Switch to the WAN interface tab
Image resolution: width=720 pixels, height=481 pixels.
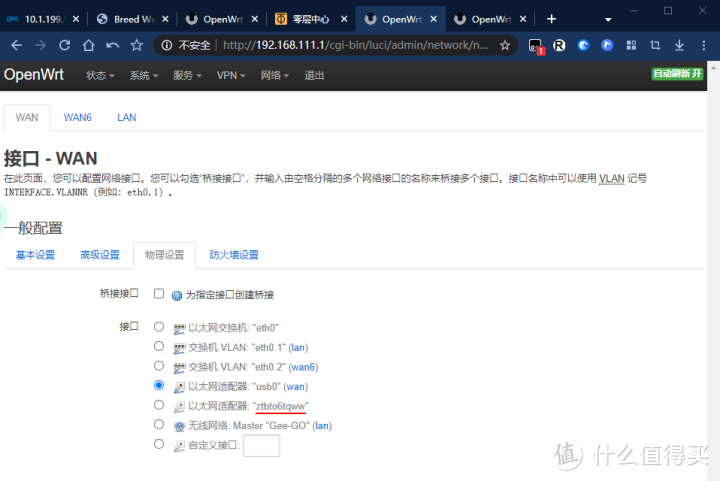pyautogui.click(x=27, y=117)
